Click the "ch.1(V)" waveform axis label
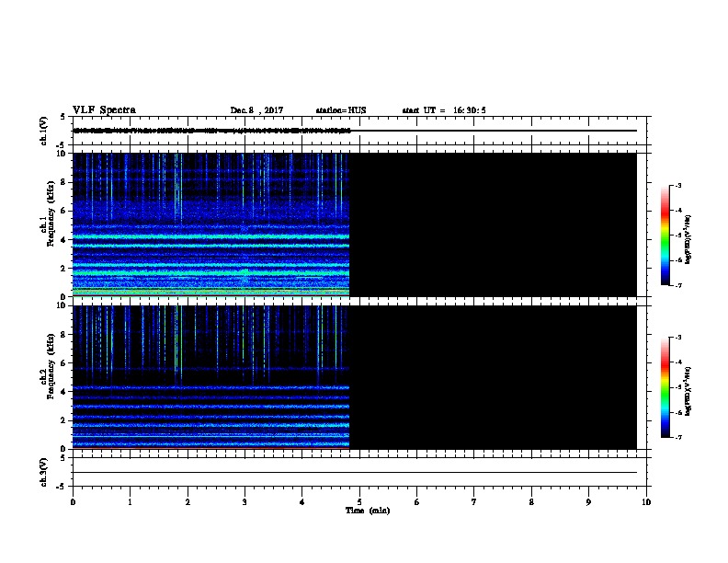This screenshot has height=563, width=728. [44, 131]
